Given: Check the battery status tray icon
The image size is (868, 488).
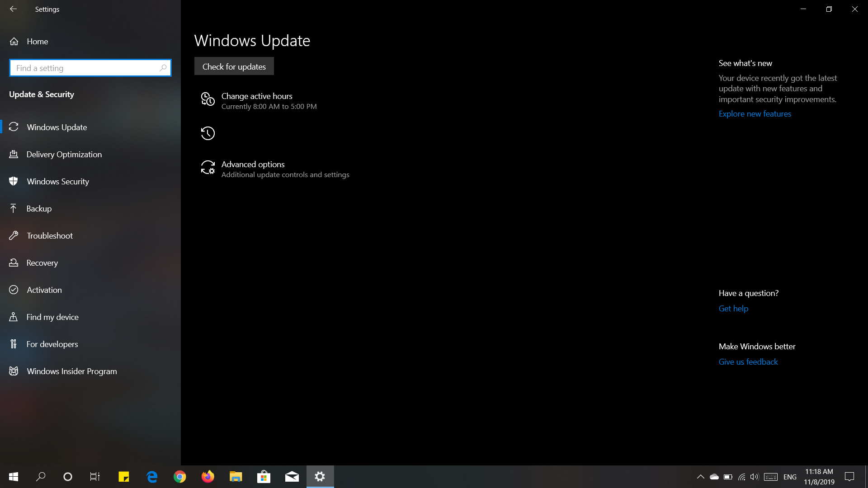Looking at the screenshot, I should tap(728, 477).
